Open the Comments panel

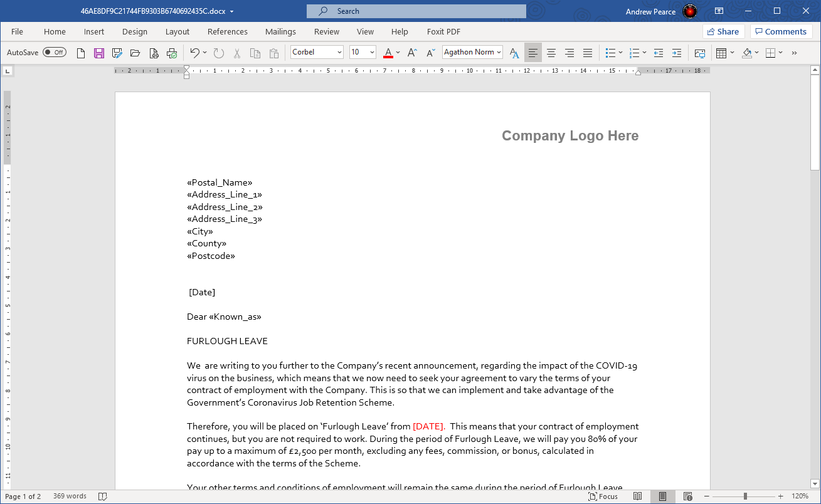[781, 31]
